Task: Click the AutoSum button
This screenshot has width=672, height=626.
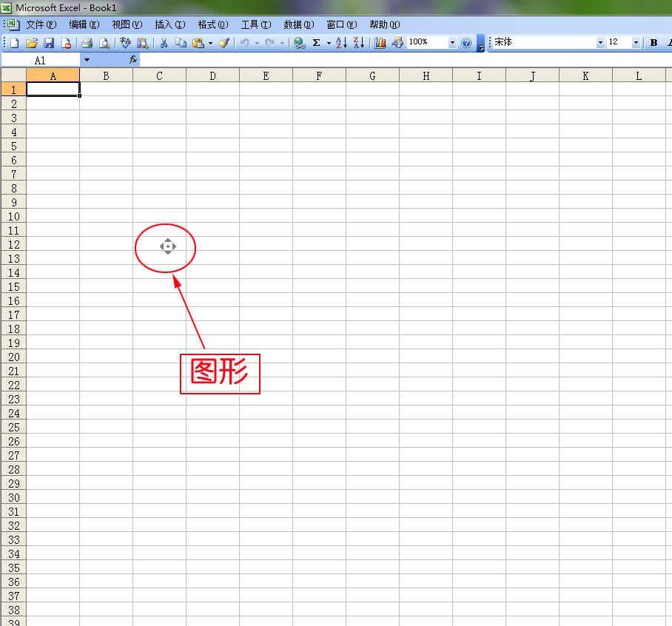Action: tap(317, 43)
